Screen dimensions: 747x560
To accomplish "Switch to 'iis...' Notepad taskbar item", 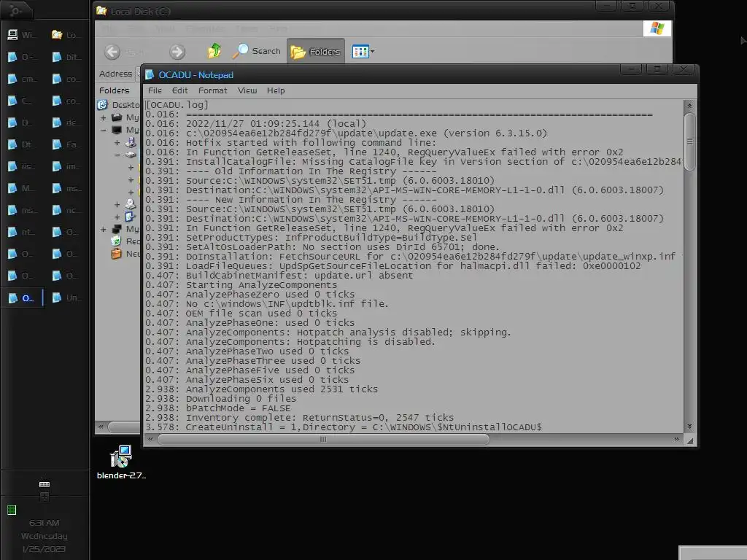I will coord(23,166).
